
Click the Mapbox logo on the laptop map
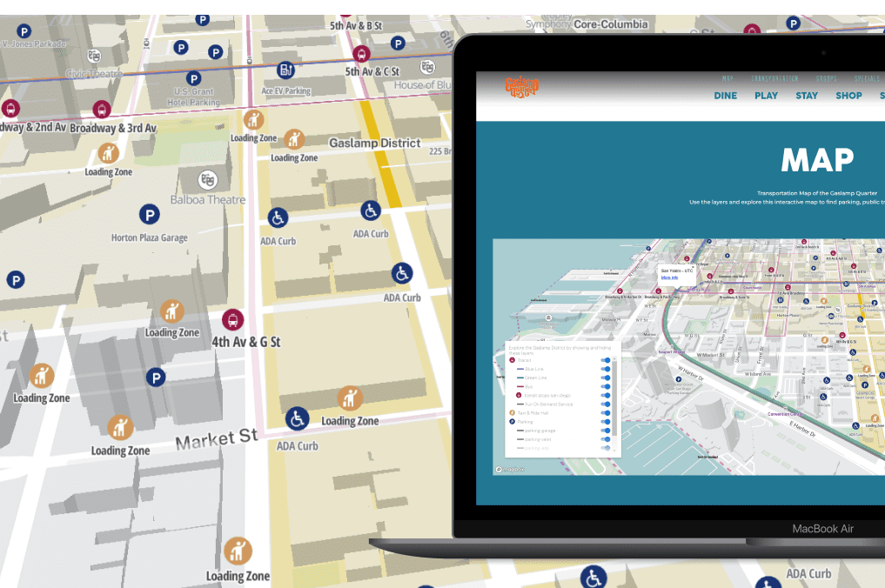pyautogui.click(x=510, y=470)
